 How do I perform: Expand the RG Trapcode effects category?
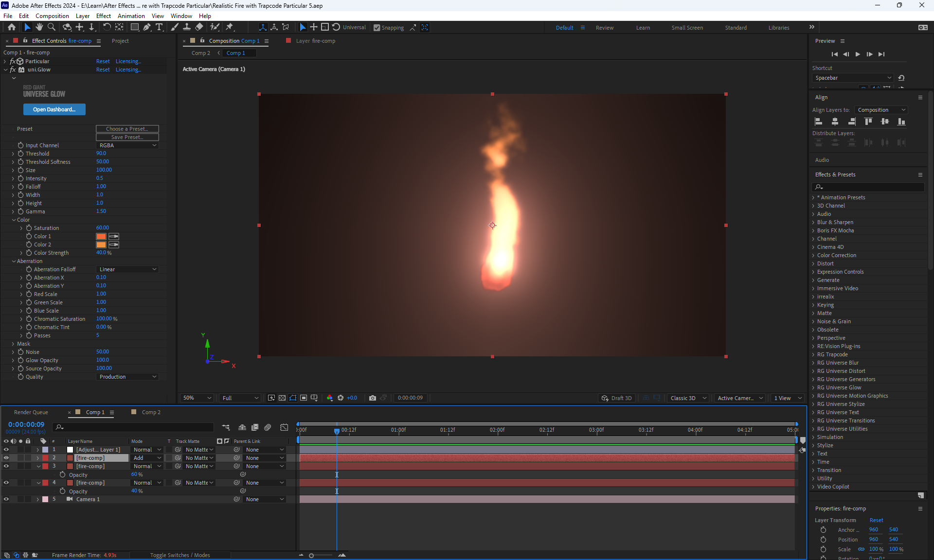[813, 354]
